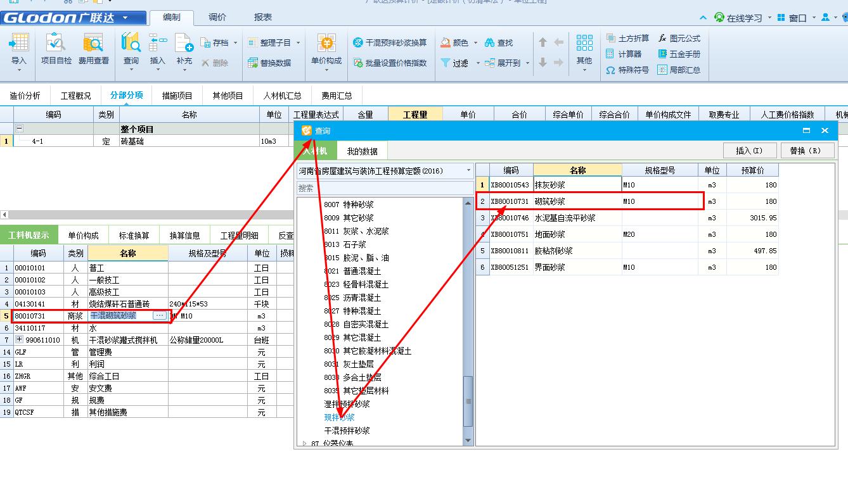Open the 造价分析 tab
The height and width of the screenshot is (504, 848).
click(x=25, y=96)
